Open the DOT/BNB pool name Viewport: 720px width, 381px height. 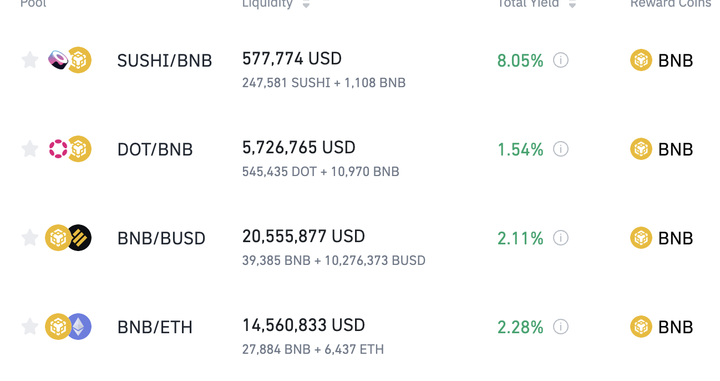[x=155, y=149]
